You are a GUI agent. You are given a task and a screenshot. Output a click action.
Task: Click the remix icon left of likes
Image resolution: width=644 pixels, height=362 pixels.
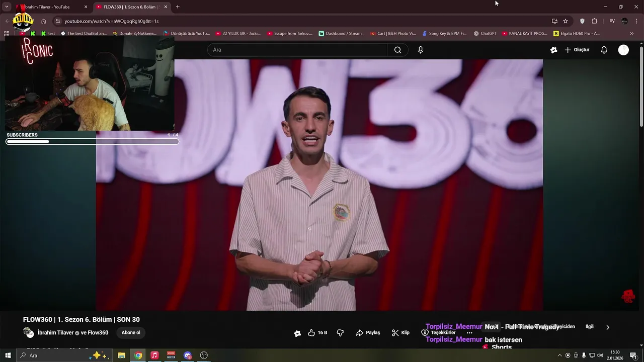[x=297, y=333]
